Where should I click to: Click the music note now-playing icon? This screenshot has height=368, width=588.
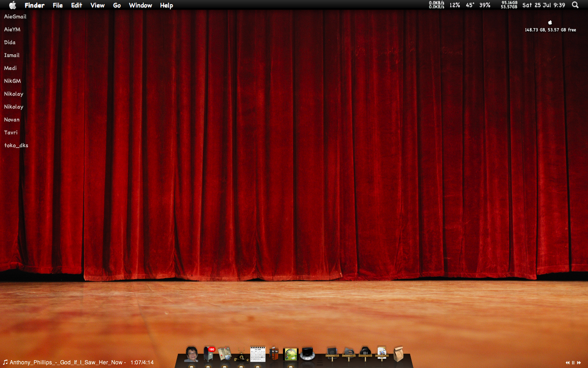pos(5,362)
